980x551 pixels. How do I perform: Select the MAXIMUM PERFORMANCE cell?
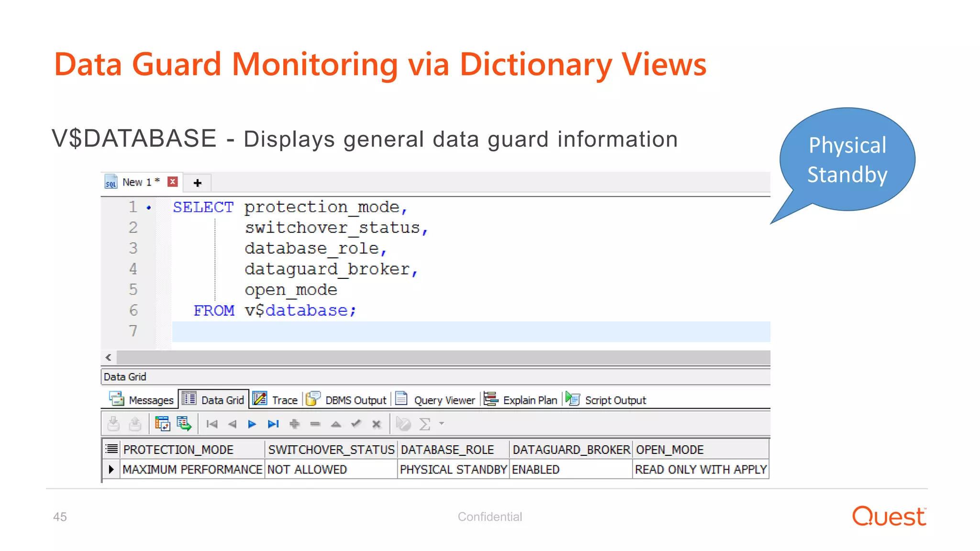[192, 469]
